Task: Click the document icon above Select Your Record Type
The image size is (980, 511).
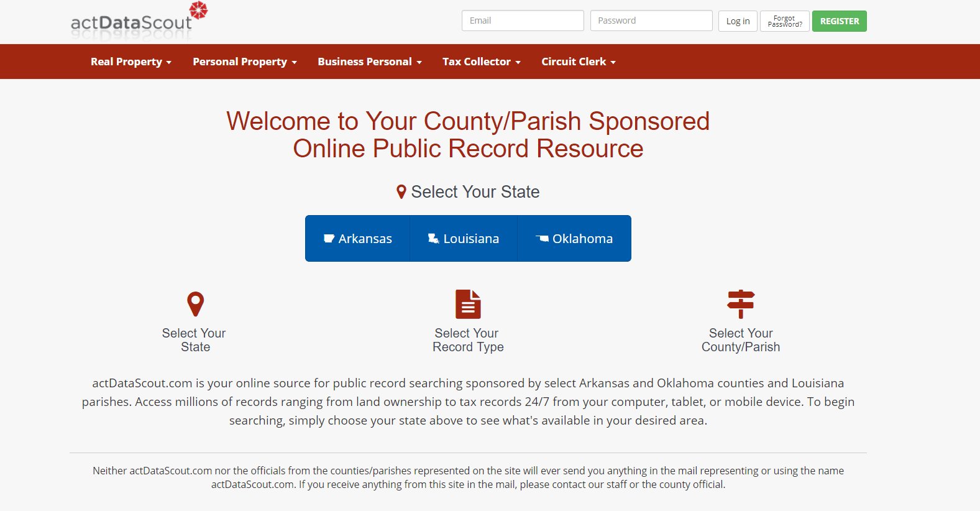Action: pos(468,305)
